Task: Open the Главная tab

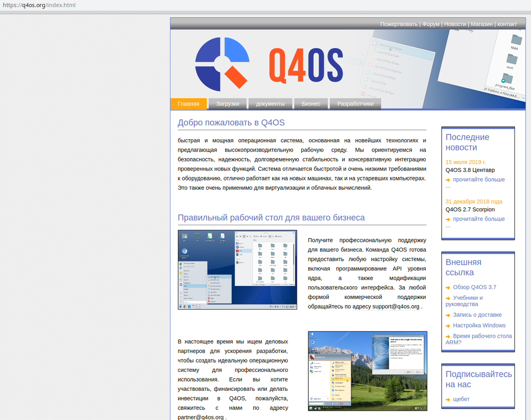Action: 189,104
